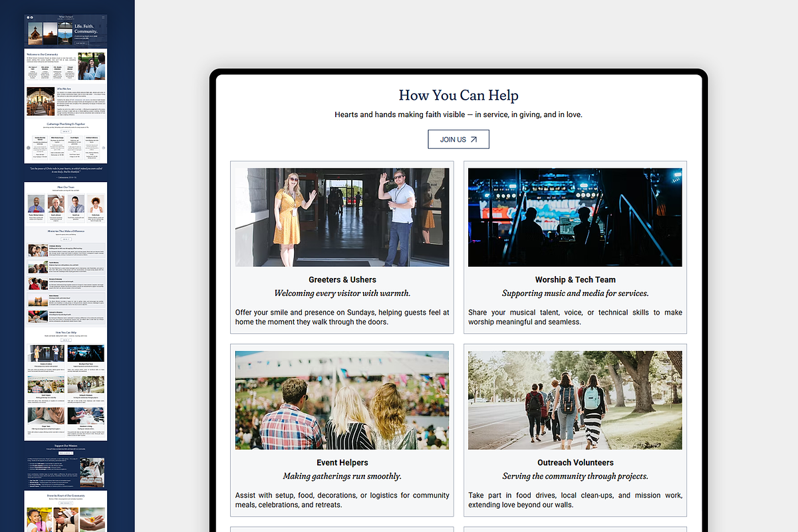This screenshot has width=798, height=532.
Task: Select the blue-shirt group Welcome image in sidebar
Action: click(91, 66)
